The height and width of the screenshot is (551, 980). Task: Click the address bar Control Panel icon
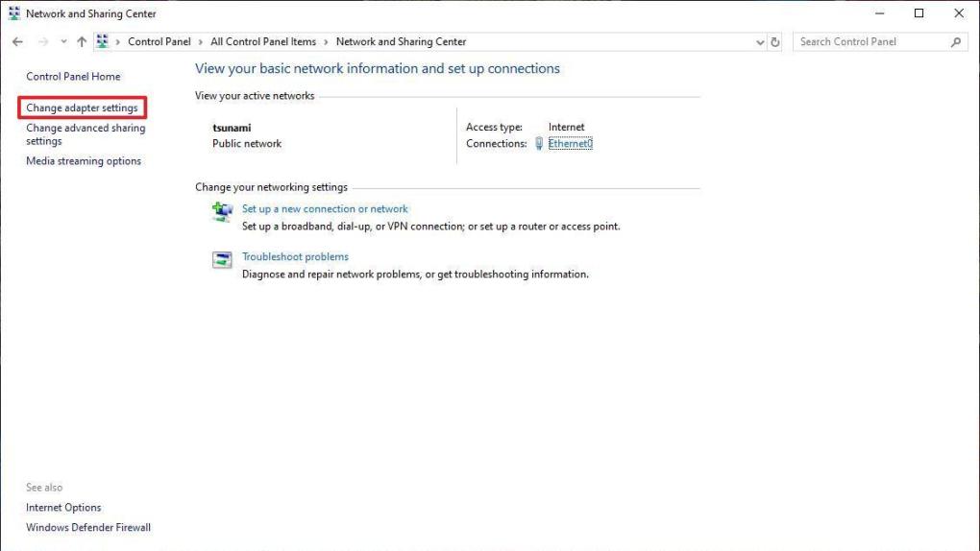pos(103,41)
